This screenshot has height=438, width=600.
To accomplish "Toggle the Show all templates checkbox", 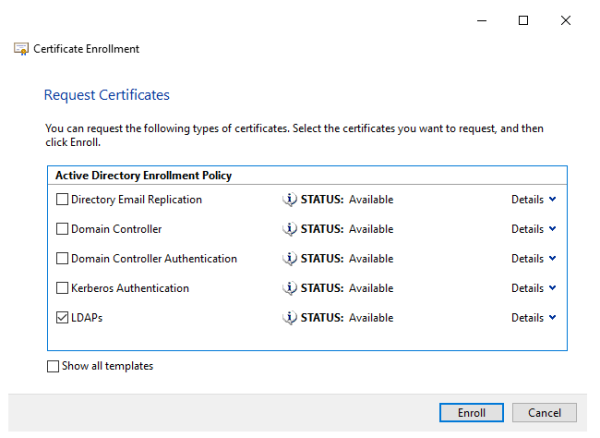I will click(53, 366).
